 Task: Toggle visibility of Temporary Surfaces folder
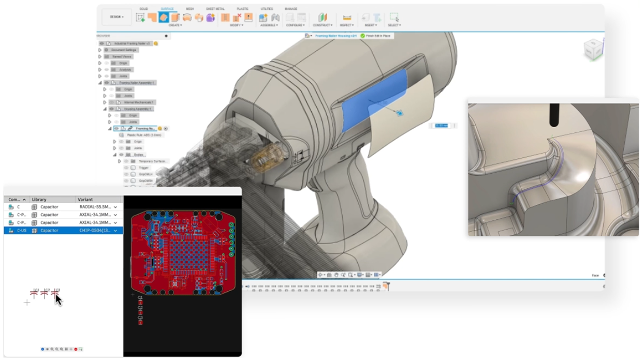(x=126, y=161)
